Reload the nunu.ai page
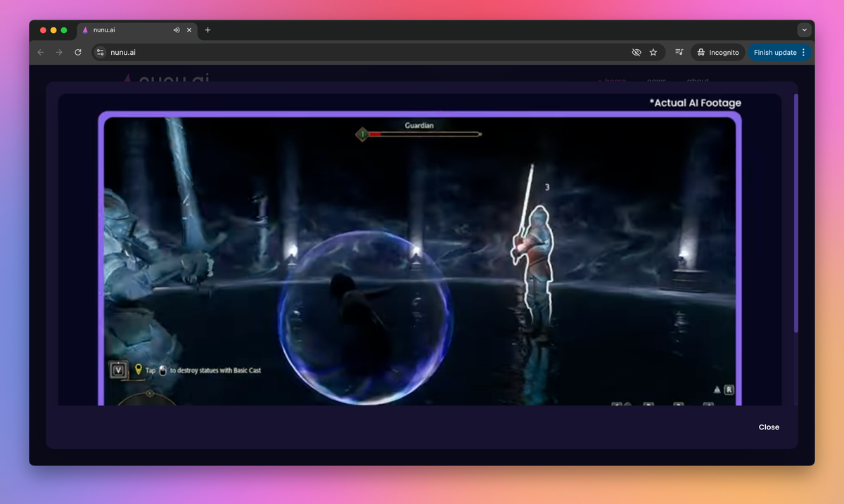The height and width of the screenshot is (504, 844). tap(78, 52)
